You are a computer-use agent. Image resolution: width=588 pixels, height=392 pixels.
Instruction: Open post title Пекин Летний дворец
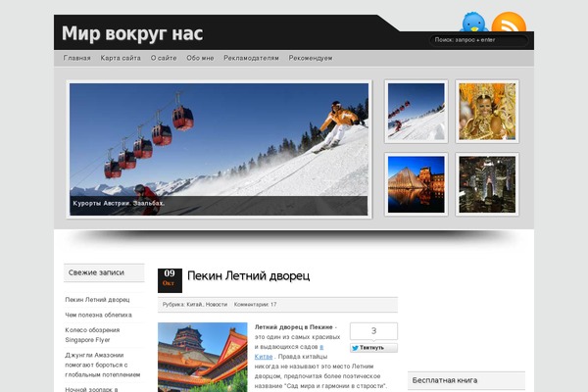tap(248, 276)
